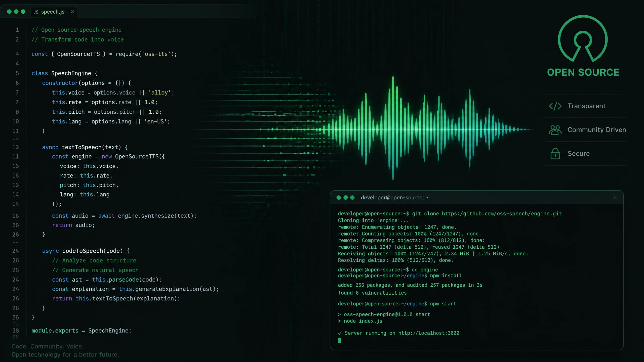Click the "async codeToSpeech(code) {" declaration

[x=86, y=251]
